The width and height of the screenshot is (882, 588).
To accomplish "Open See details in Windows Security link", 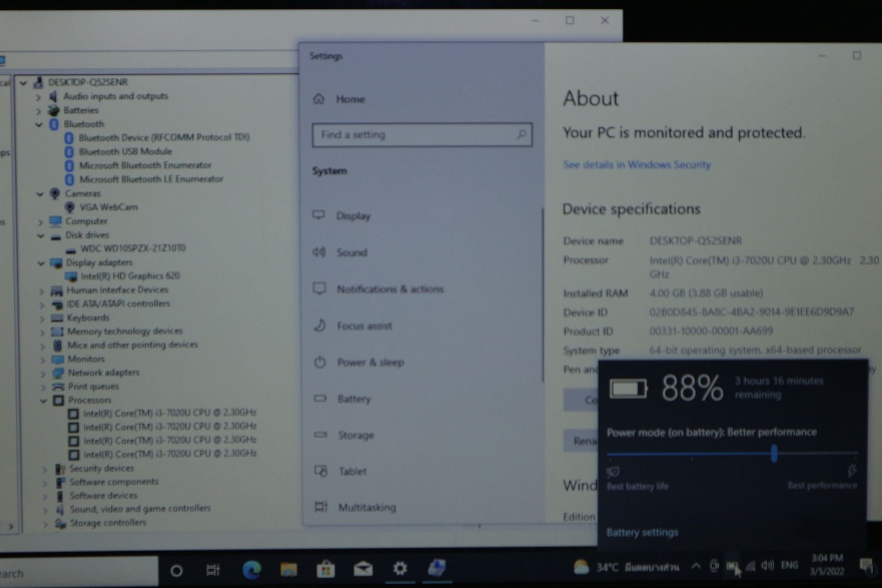I will [637, 164].
